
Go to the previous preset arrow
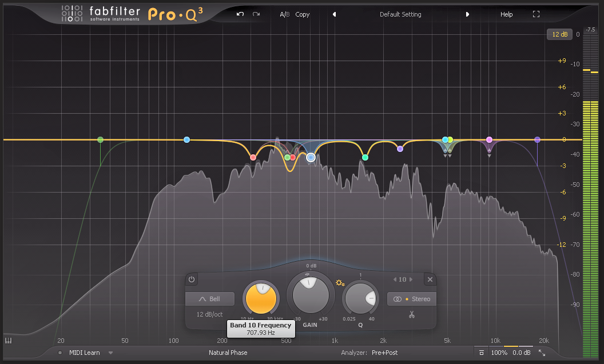pyautogui.click(x=335, y=14)
